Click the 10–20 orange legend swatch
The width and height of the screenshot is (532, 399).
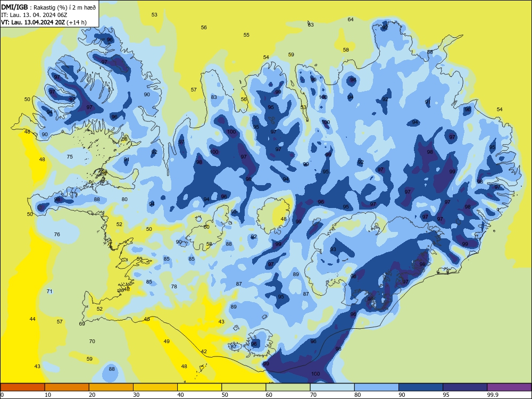(67, 387)
